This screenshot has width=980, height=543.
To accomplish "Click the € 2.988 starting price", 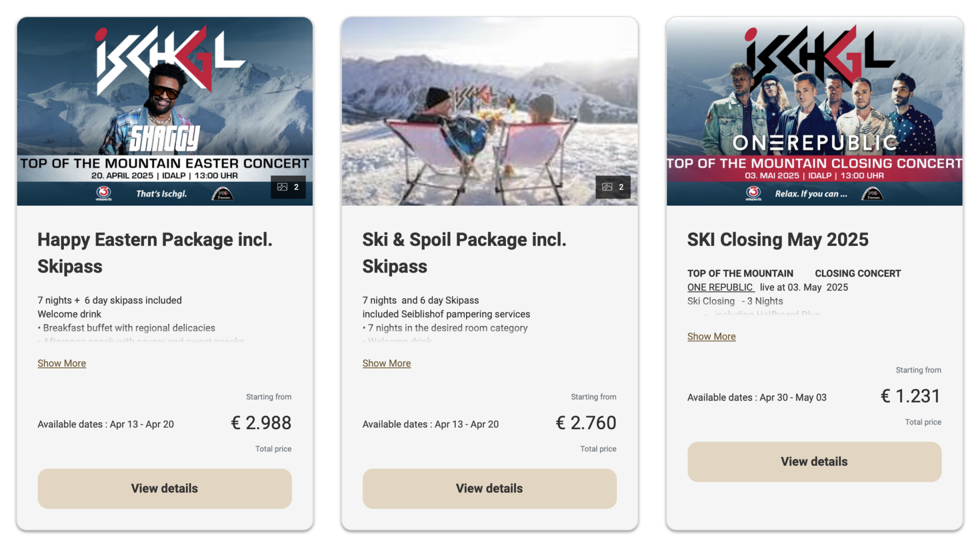I will [x=261, y=423].
